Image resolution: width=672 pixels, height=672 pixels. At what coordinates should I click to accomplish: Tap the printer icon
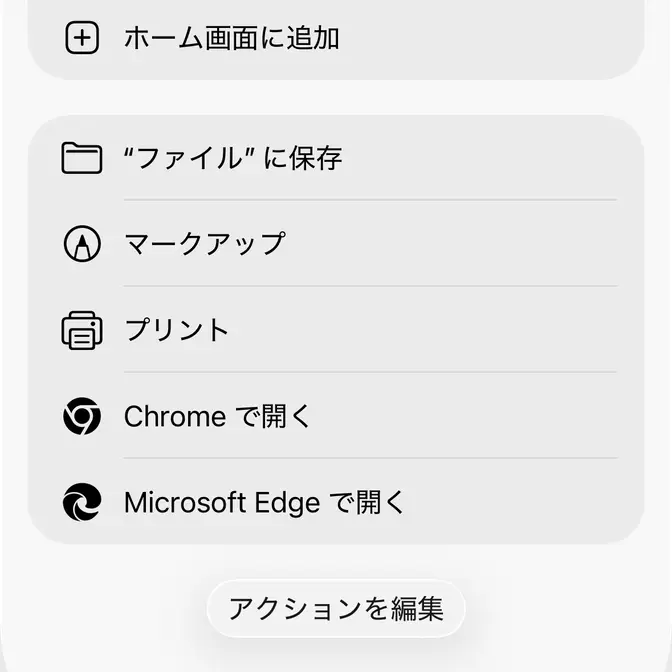82,330
